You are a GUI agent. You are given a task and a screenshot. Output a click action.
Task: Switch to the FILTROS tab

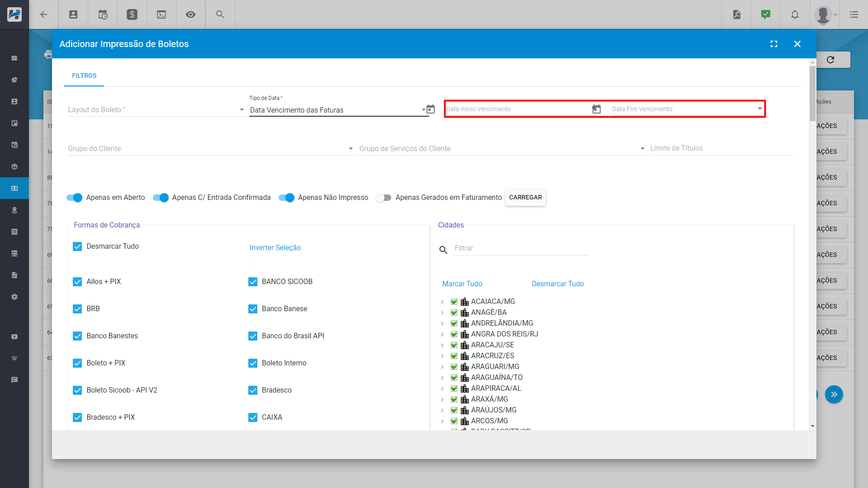(x=84, y=76)
